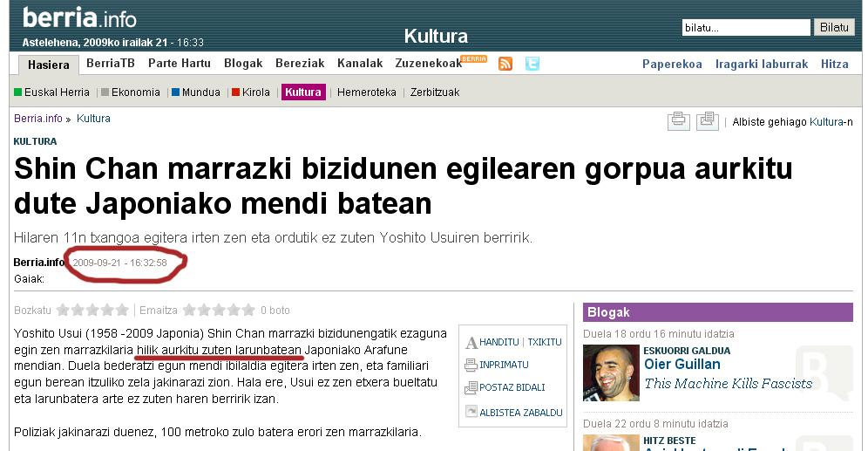Click the large A icon beside Handitu

tap(471, 343)
